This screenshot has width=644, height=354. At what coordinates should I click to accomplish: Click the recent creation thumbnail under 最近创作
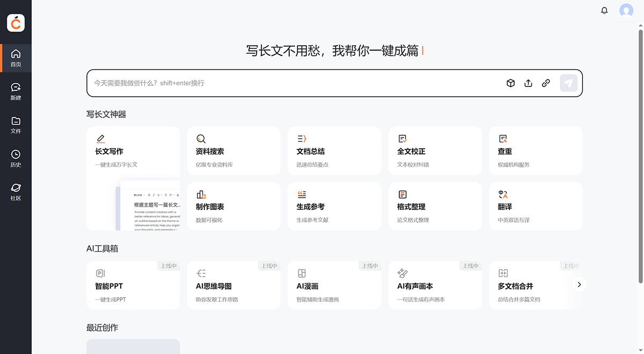(x=133, y=346)
